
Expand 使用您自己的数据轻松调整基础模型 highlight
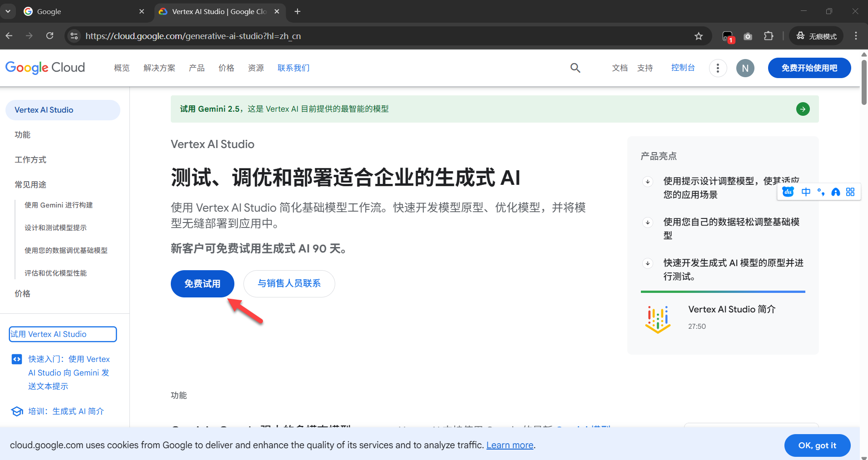(x=648, y=223)
